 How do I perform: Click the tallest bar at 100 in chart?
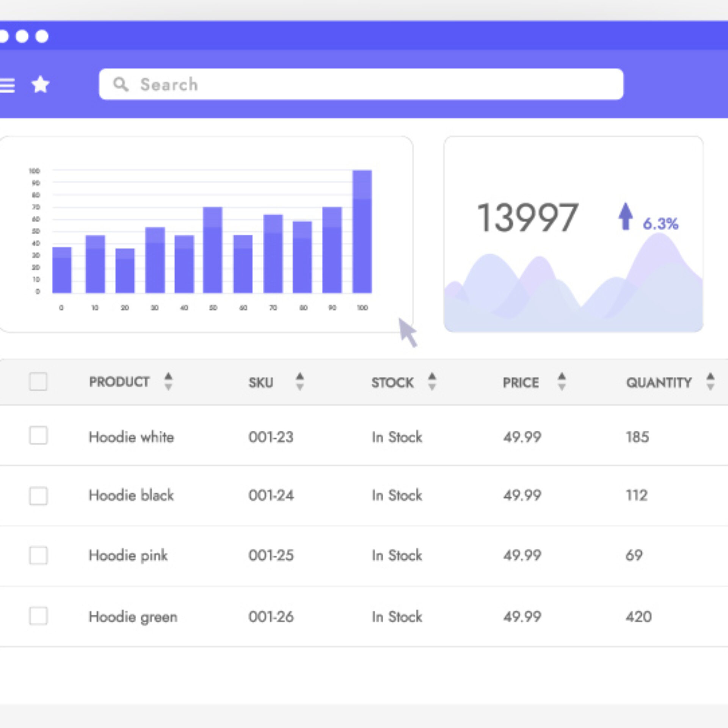click(362, 227)
